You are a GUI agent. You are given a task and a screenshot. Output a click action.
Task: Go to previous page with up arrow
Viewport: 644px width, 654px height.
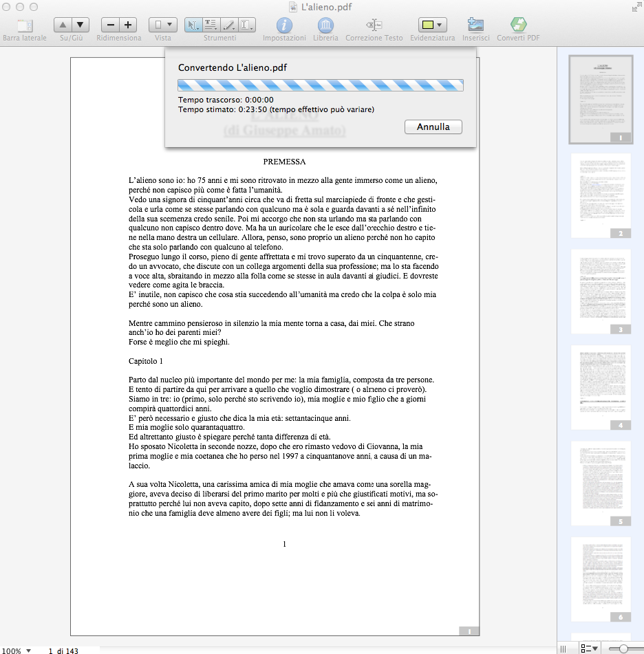[x=63, y=25]
